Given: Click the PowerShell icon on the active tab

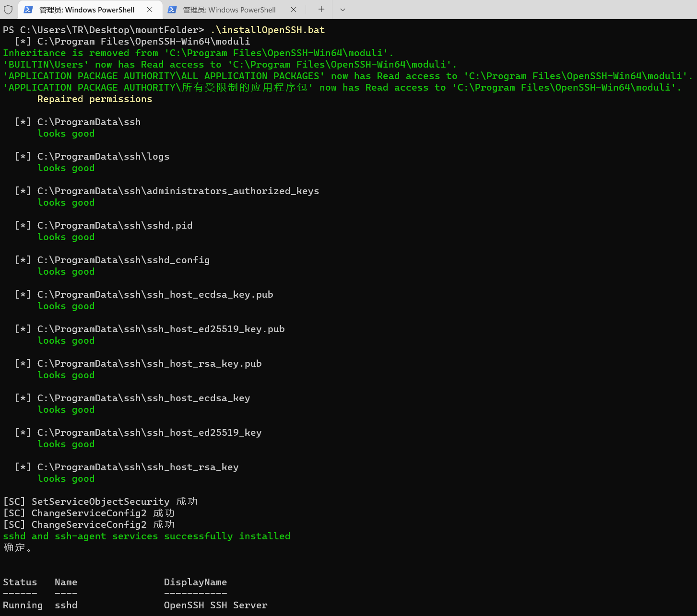Looking at the screenshot, I should click(29, 10).
